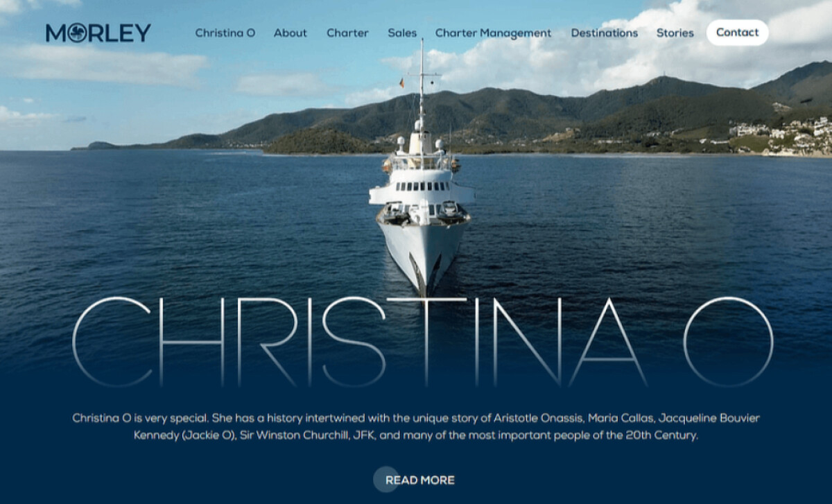The image size is (832, 504).
Task: Go to the About page
Action: 290,33
